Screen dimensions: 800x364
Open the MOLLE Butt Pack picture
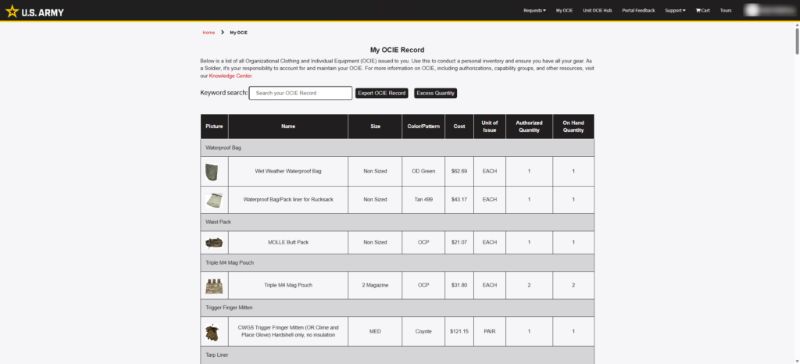tap(214, 242)
